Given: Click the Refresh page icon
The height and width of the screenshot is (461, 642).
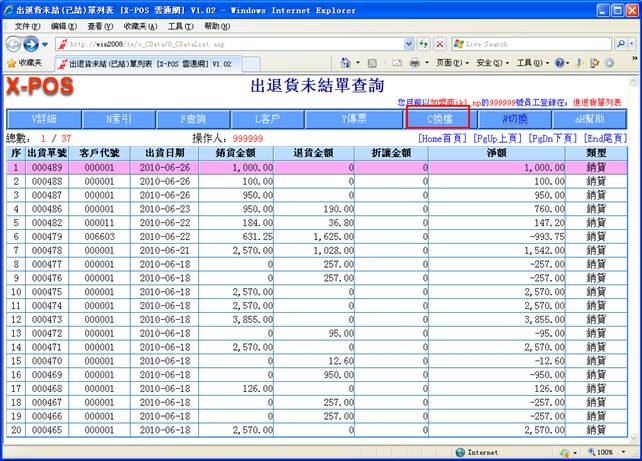Looking at the screenshot, I should pyautogui.click(x=424, y=44).
